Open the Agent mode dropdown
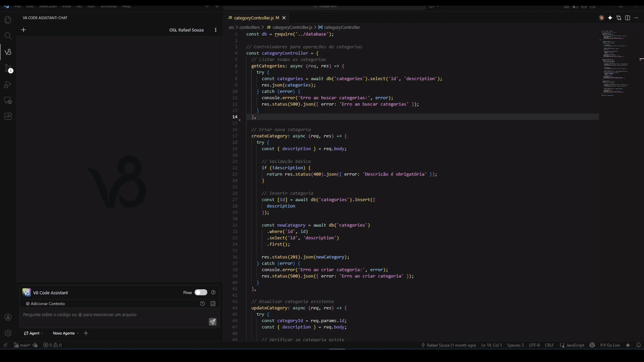This screenshot has height=362, width=644. [33, 333]
